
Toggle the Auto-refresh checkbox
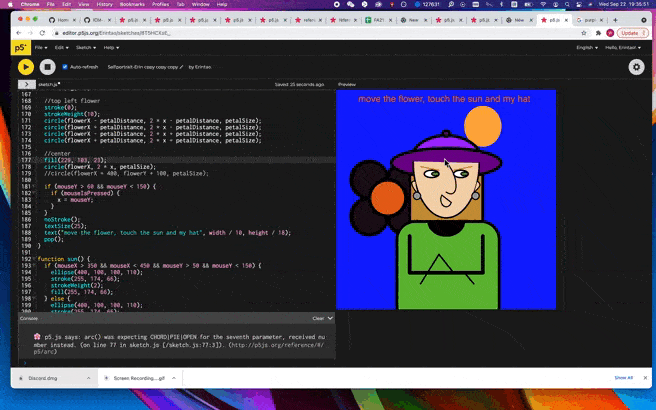(65, 67)
